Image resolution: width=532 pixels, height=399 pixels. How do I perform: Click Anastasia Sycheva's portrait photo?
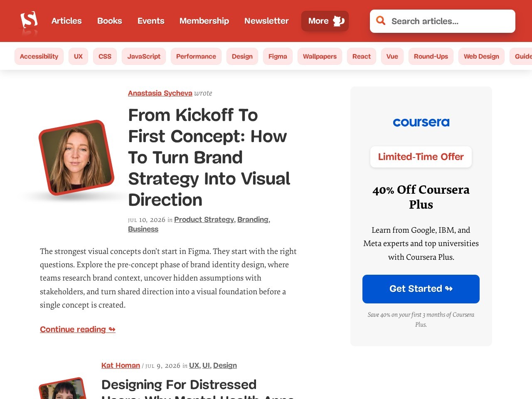[x=76, y=158]
